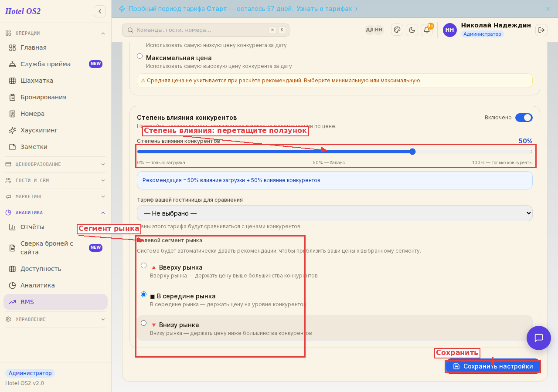Open the floating chat bubble button
Image resolution: width=558 pixels, height=392 pixels.
539,338
